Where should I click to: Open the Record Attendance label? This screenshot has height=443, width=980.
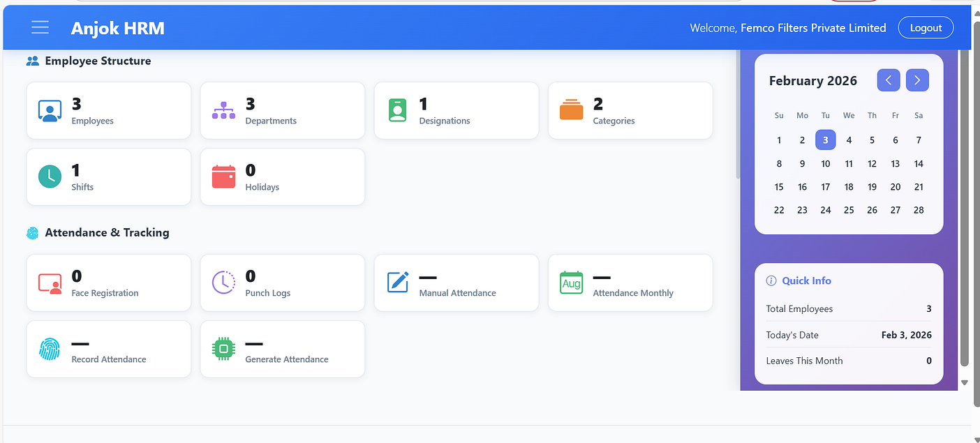click(109, 359)
